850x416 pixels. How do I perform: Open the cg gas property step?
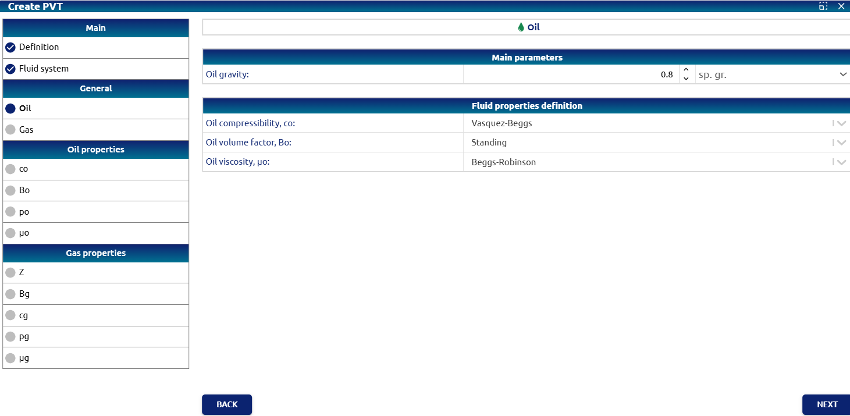point(24,315)
